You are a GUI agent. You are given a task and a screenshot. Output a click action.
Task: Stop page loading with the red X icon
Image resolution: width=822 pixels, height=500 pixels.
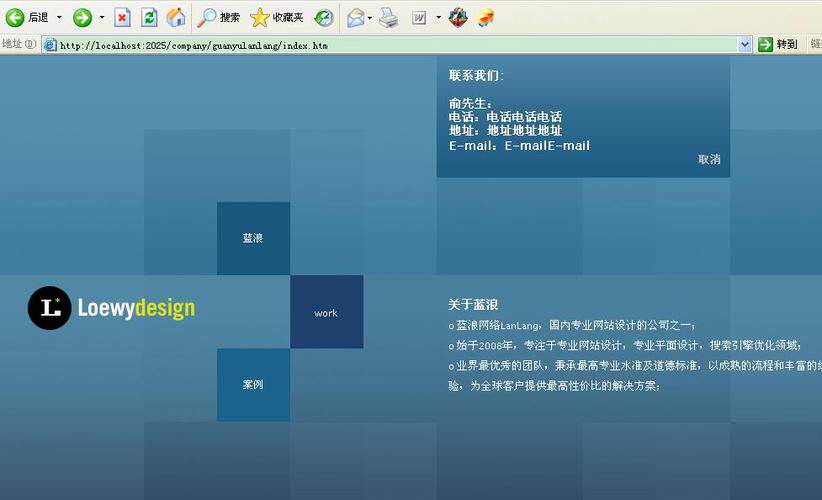[x=122, y=18]
